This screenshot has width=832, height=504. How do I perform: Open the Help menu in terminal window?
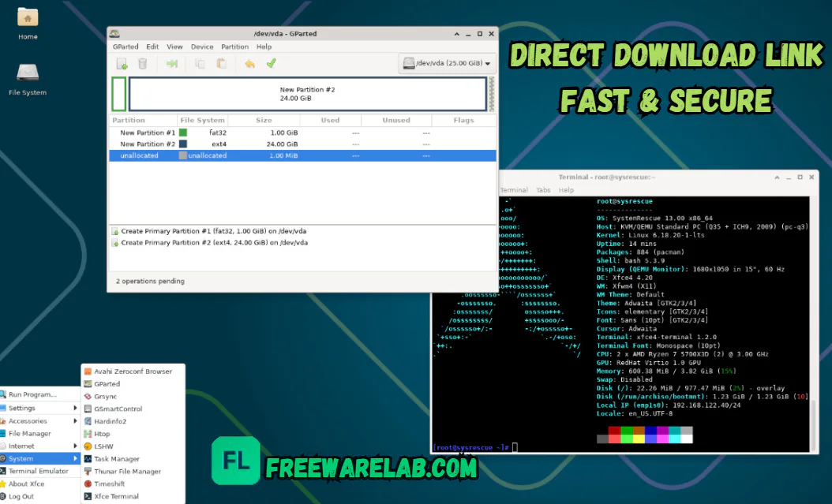[566, 190]
